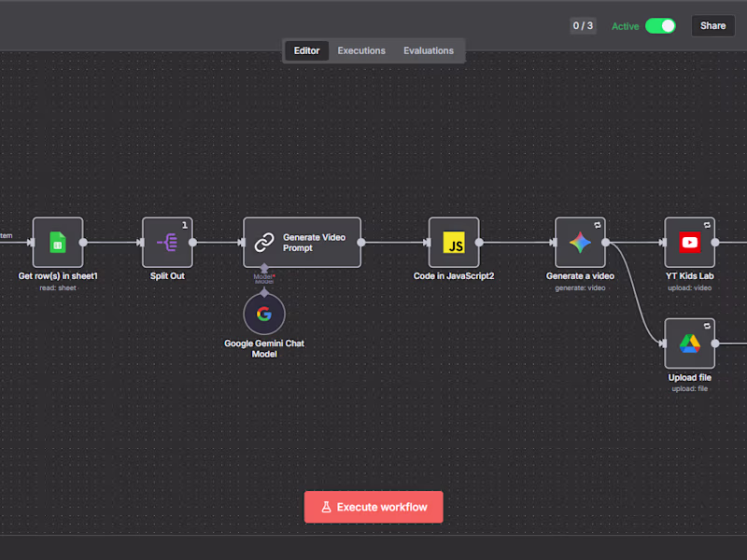Click the Execute workflow button
The image size is (747, 560).
[x=373, y=507]
